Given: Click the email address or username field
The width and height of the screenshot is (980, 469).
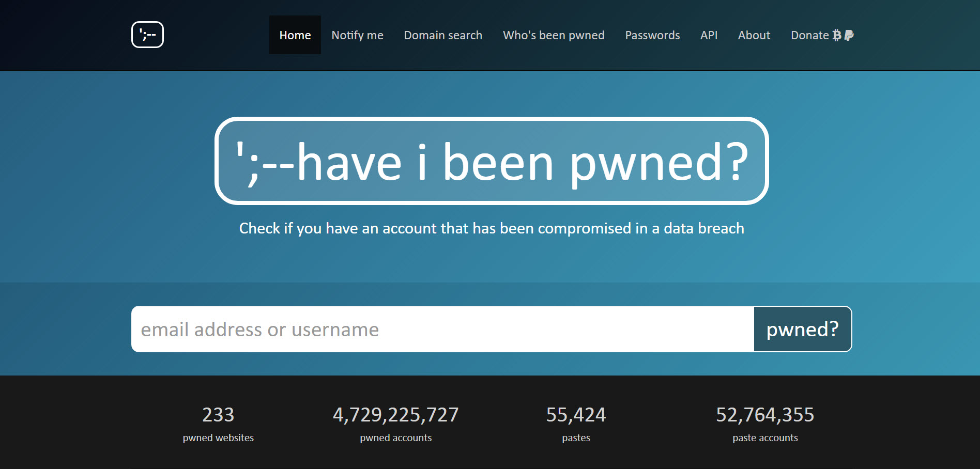Looking at the screenshot, I should click(442, 329).
